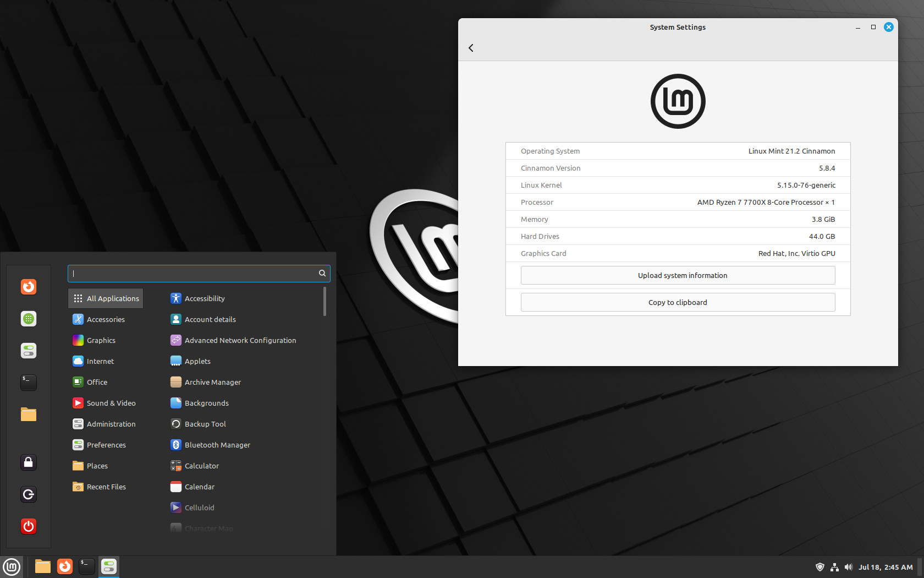924x578 pixels.
Task: Open Software Manager in the favorites sidebar
Action: (29, 319)
